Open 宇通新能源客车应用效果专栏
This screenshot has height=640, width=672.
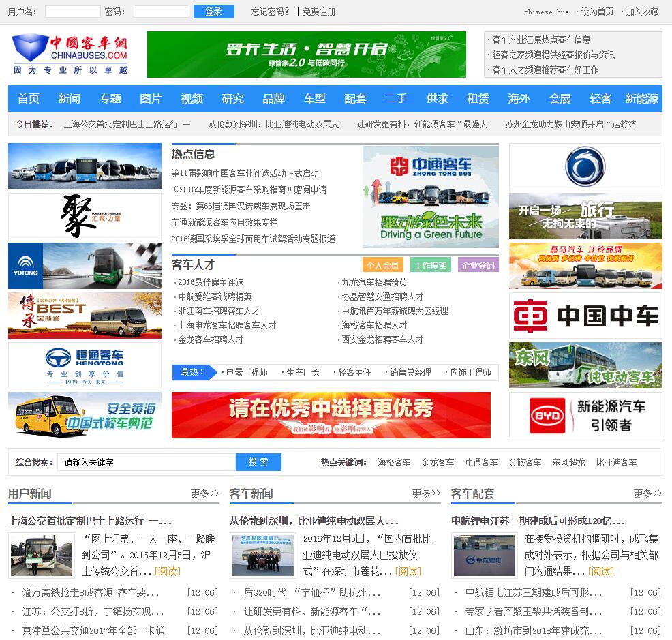[x=225, y=222]
